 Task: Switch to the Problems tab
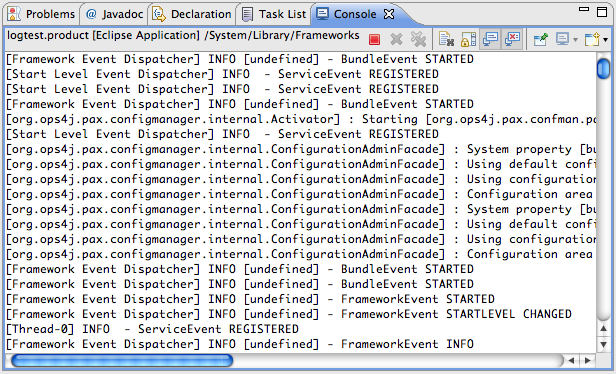(x=41, y=14)
